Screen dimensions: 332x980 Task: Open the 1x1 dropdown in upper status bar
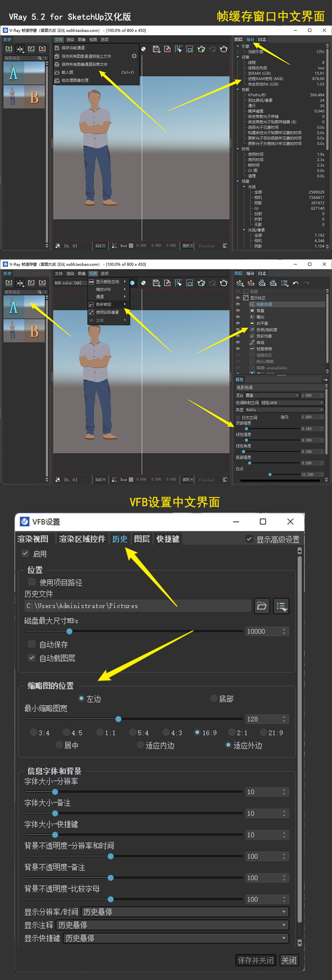tap(100, 246)
